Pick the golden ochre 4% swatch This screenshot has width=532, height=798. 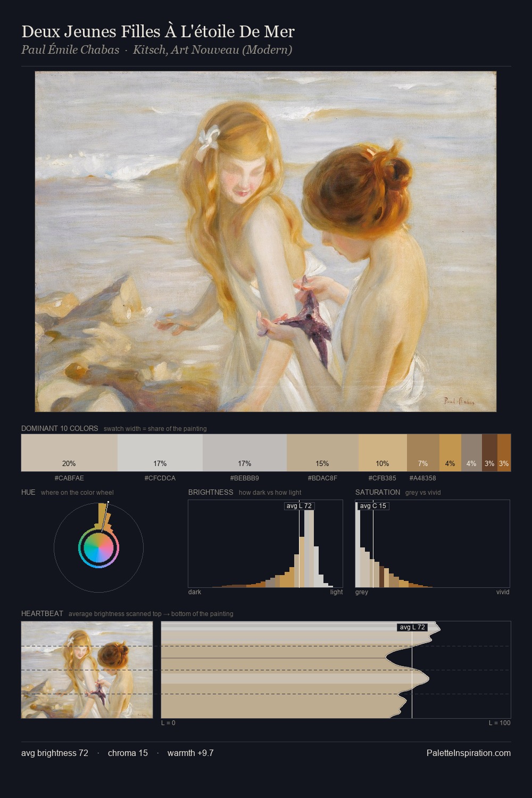450,453
